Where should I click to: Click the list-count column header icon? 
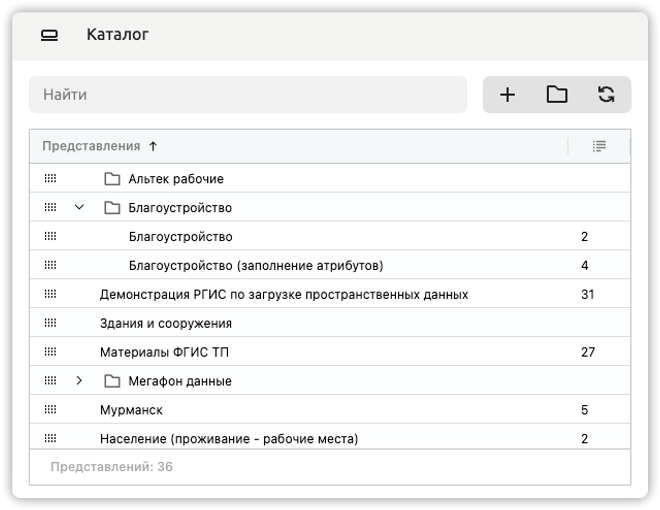coord(599,146)
